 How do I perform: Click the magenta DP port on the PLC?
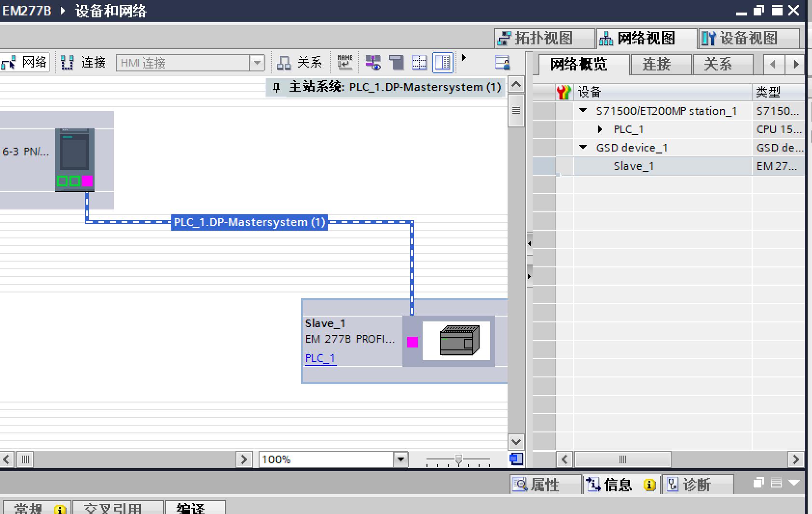[x=87, y=181]
